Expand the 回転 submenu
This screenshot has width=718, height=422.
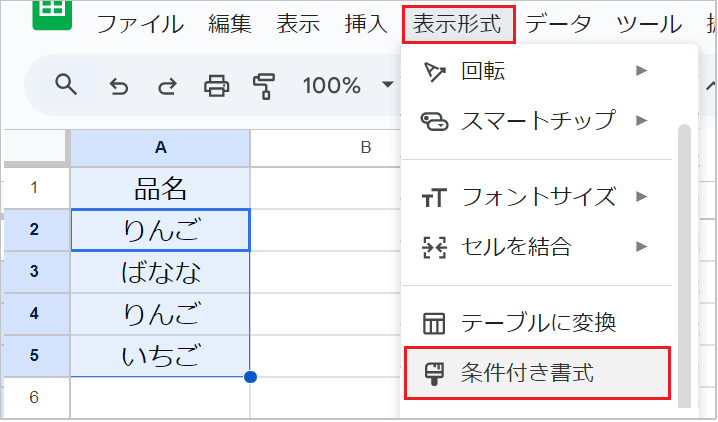(536, 71)
